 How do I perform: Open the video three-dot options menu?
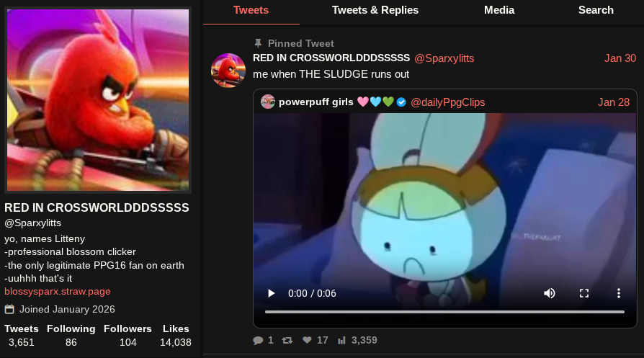tap(619, 293)
